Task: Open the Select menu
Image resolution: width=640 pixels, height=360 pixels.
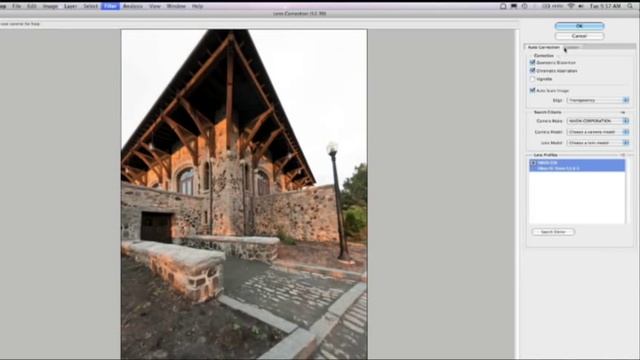Action: [x=90, y=6]
